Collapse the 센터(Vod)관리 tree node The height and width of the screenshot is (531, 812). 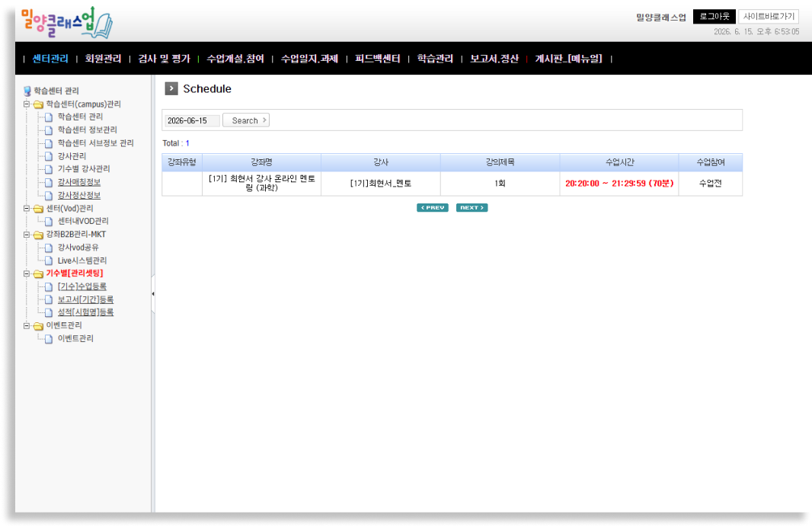[27, 208]
